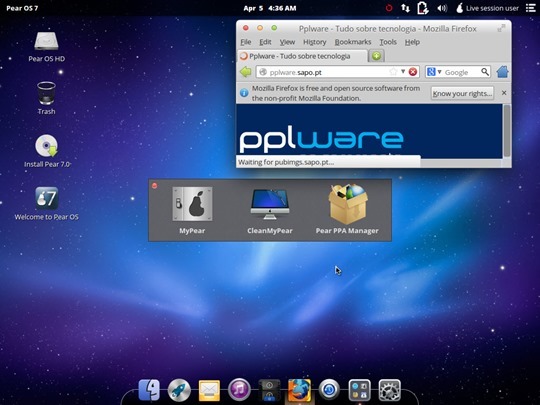Open the Live session user menu

487,8
